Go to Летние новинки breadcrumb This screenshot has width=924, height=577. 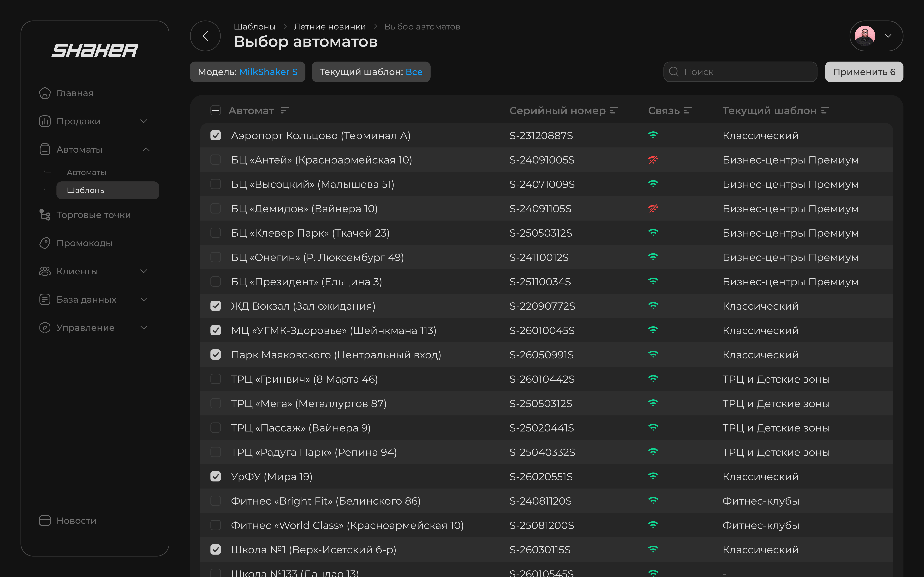click(329, 27)
